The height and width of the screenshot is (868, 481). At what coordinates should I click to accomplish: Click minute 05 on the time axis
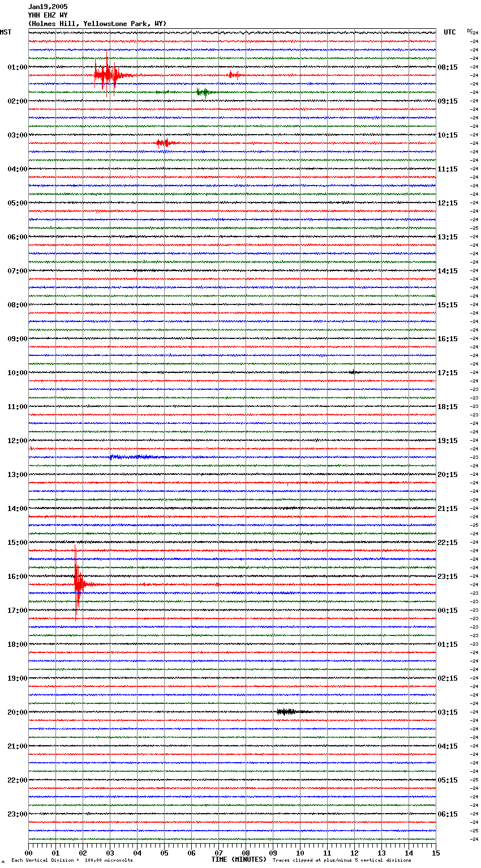coord(164,853)
